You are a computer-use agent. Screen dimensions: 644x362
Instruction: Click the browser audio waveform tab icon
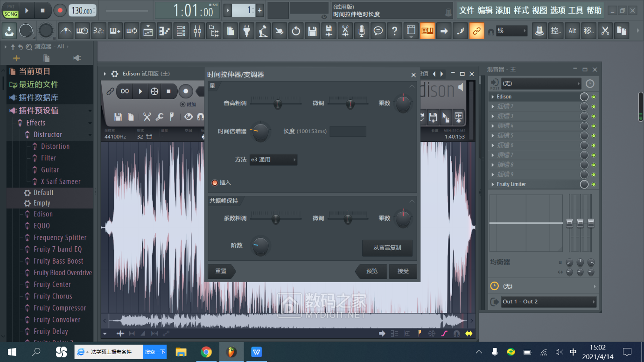[16, 58]
